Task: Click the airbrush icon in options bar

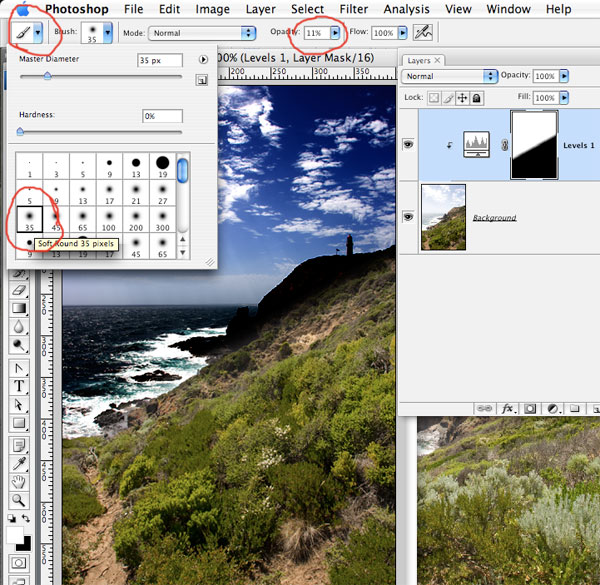Action: click(x=423, y=33)
